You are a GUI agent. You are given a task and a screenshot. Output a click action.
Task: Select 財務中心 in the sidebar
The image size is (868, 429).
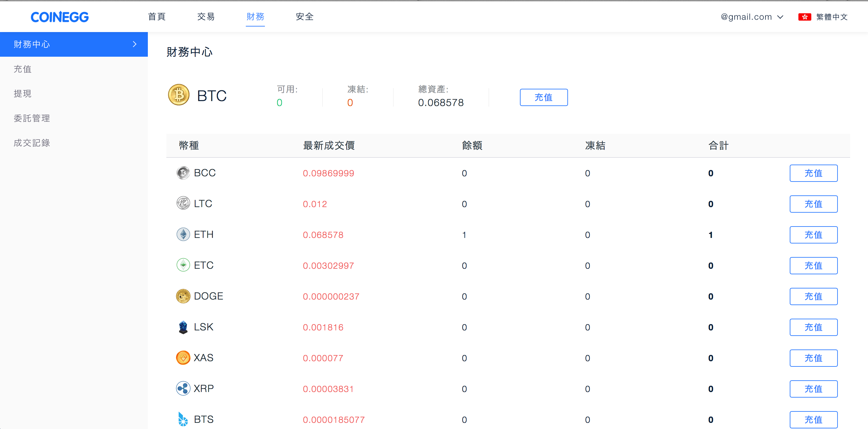[74, 44]
